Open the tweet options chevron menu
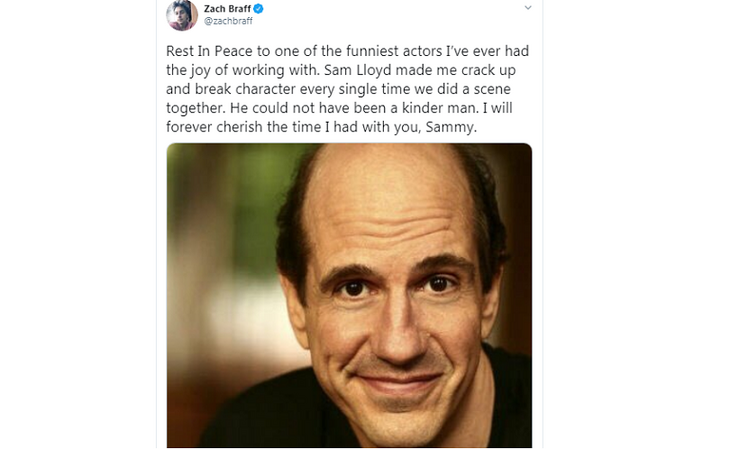Image resolution: width=730 pixels, height=449 pixels. coord(528,8)
